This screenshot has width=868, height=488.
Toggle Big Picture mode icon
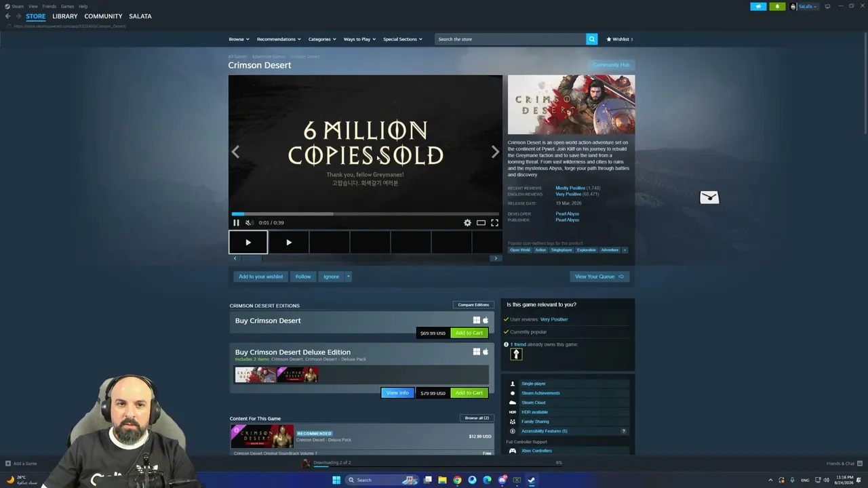click(827, 7)
